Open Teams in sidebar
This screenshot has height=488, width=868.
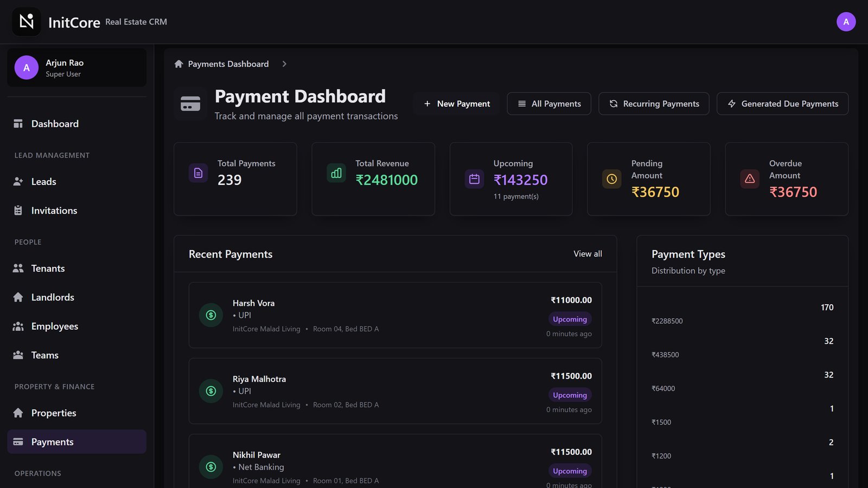coord(77,355)
